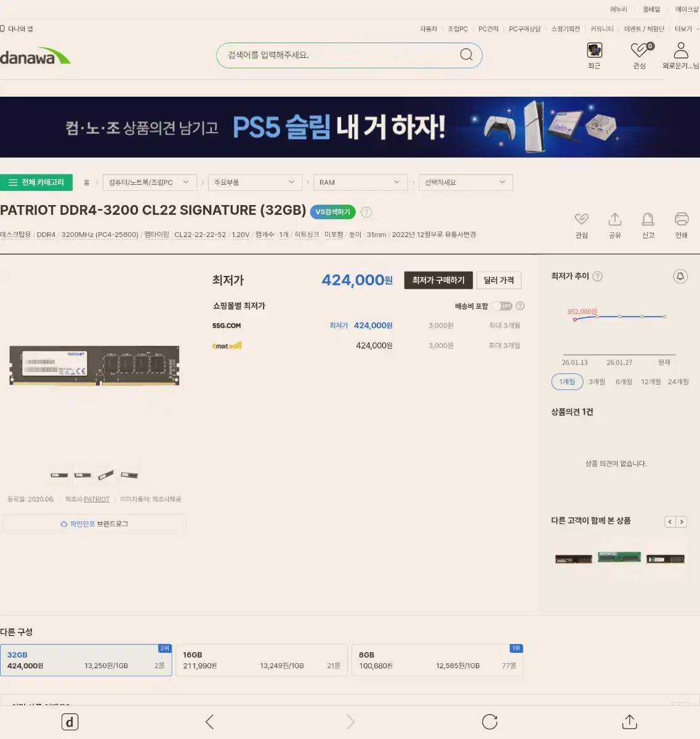Open 전체 카테고리 menu
This screenshot has height=739, width=700.
click(x=36, y=182)
